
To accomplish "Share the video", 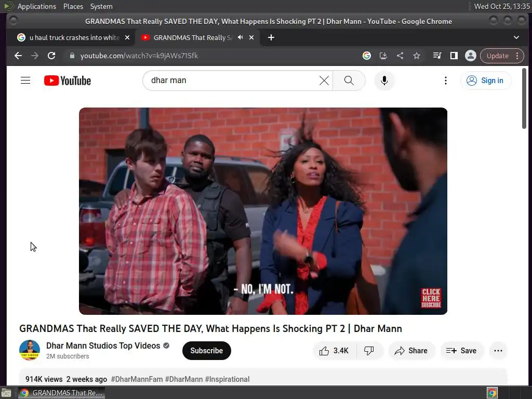I will [x=411, y=351].
